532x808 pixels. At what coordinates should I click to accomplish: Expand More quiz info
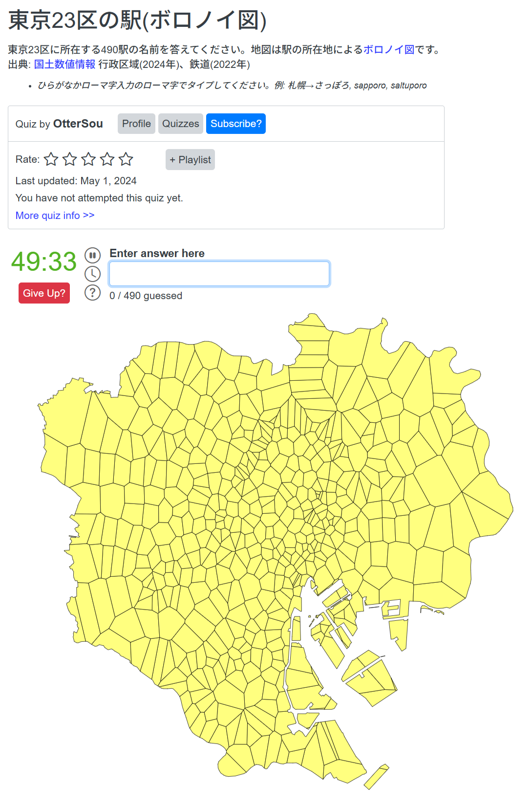[55, 216]
